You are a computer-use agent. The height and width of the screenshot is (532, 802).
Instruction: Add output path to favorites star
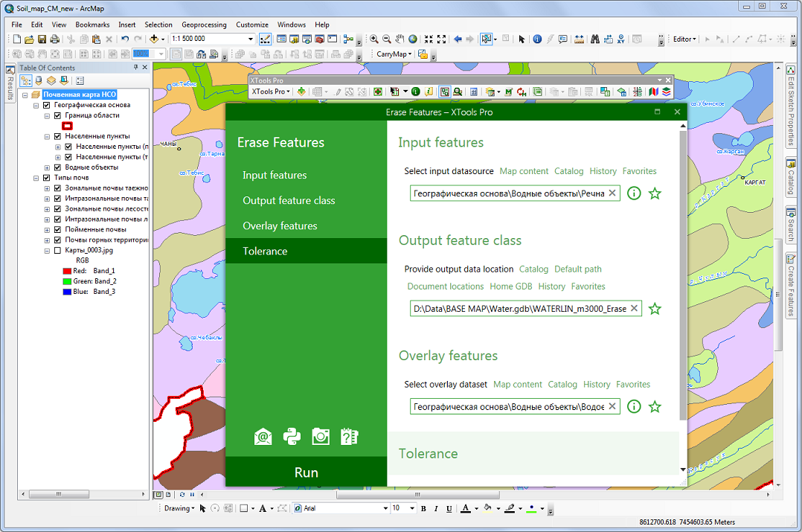click(x=655, y=309)
